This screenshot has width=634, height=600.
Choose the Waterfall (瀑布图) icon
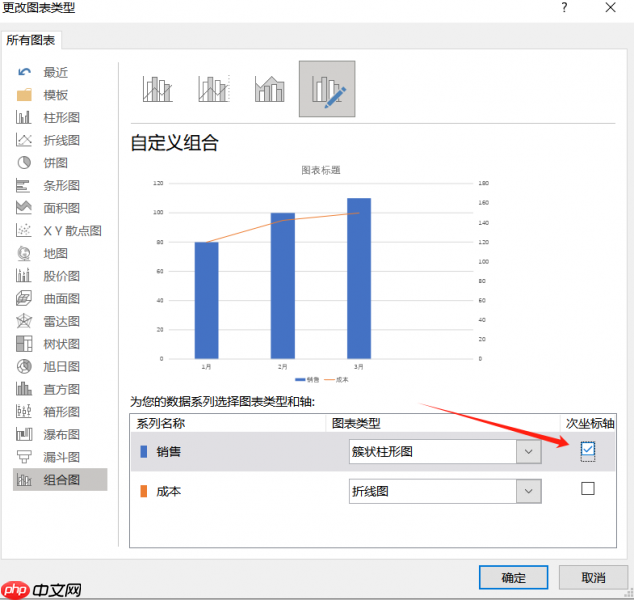tap(24, 434)
